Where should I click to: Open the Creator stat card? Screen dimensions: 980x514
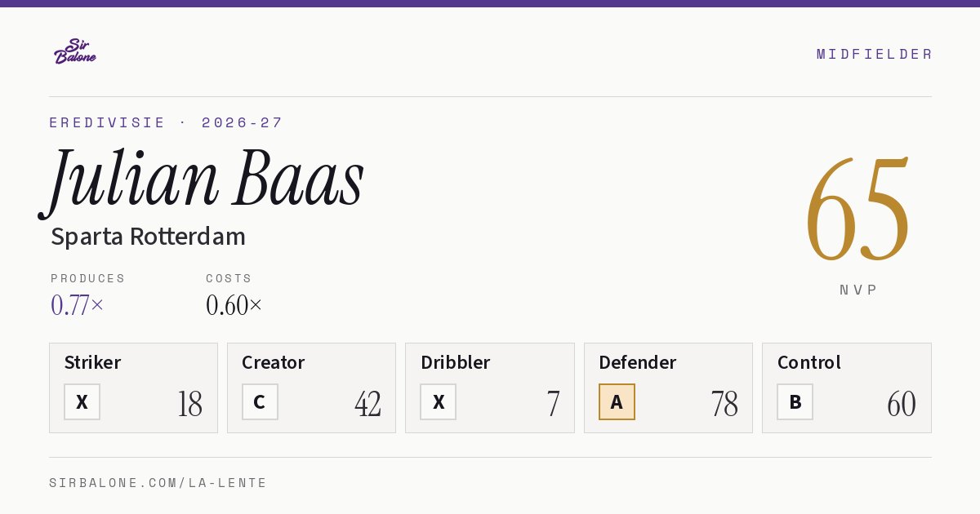tap(311, 388)
